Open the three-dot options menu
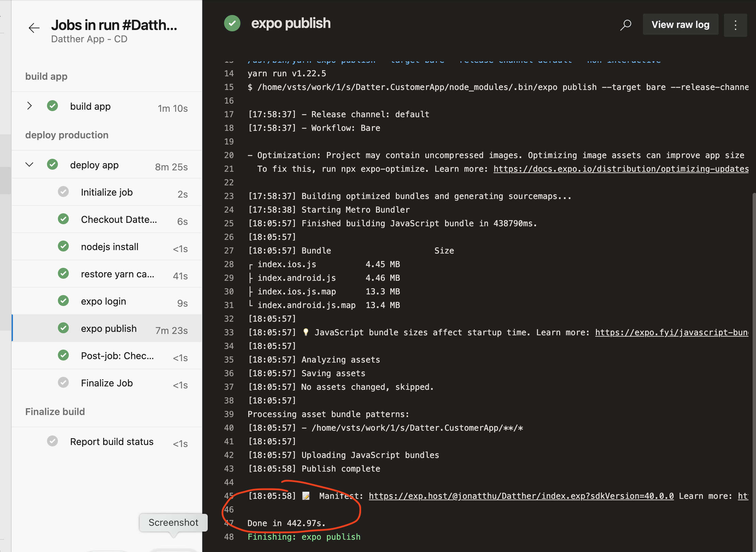 click(x=735, y=25)
